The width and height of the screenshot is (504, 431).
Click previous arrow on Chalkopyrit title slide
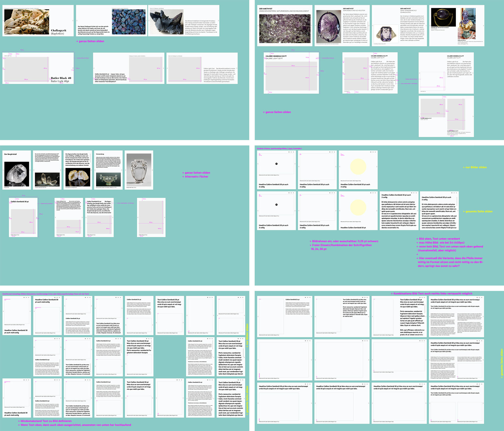click(3, 20)
